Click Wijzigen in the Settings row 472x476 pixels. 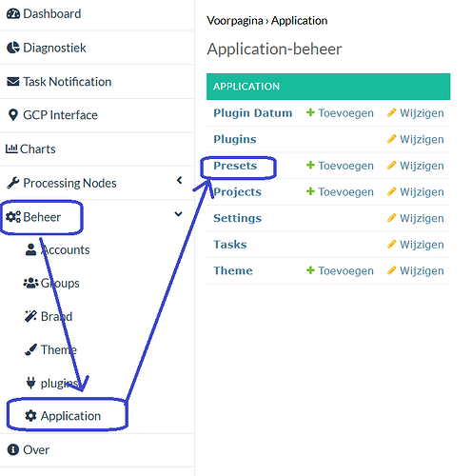tap(416, 218)
